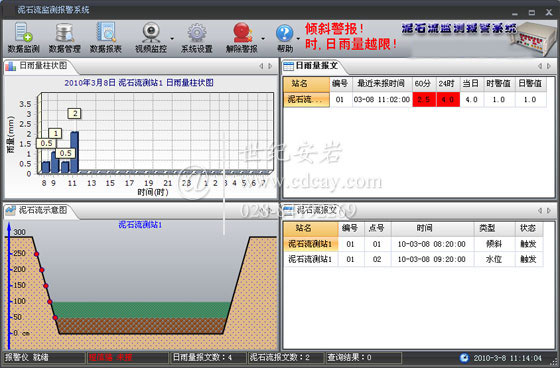Viewport: 560px width, 368px height.
Task: Open 数据管理 data management icon
Action: coord(65,38)
